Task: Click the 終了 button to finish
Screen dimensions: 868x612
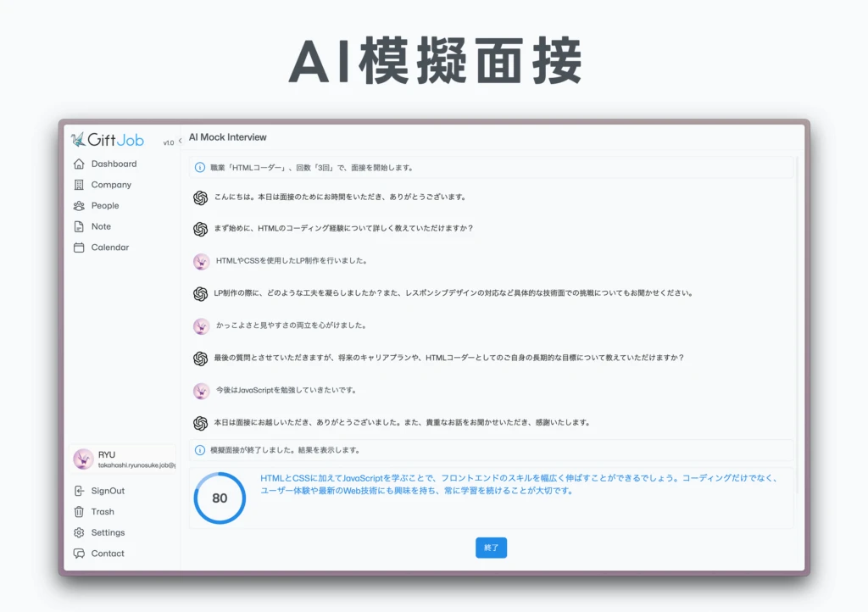Action: click(491, 548)
